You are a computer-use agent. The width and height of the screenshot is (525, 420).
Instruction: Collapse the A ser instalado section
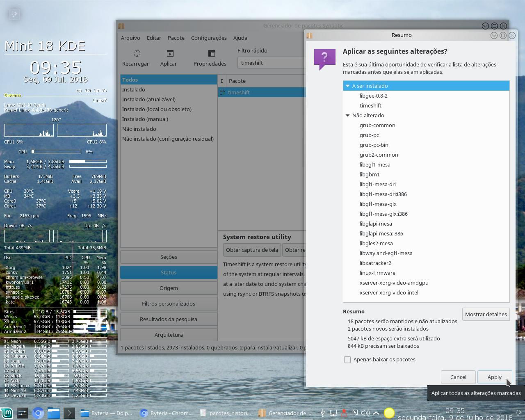point(348,86)
